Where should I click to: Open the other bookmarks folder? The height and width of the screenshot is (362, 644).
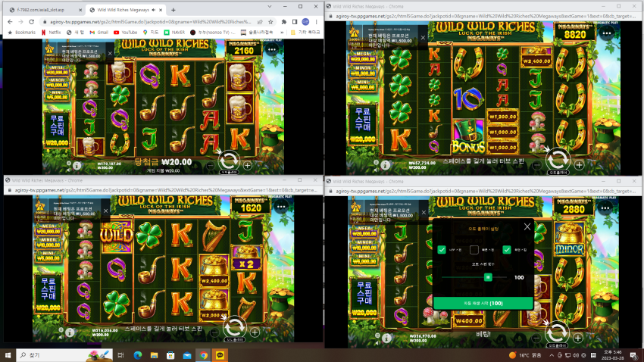(305, 33)
